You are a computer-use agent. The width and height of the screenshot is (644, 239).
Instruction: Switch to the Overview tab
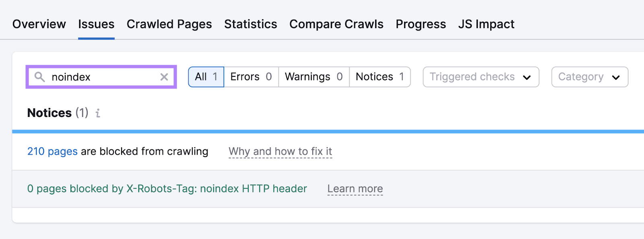coord(39,24)
